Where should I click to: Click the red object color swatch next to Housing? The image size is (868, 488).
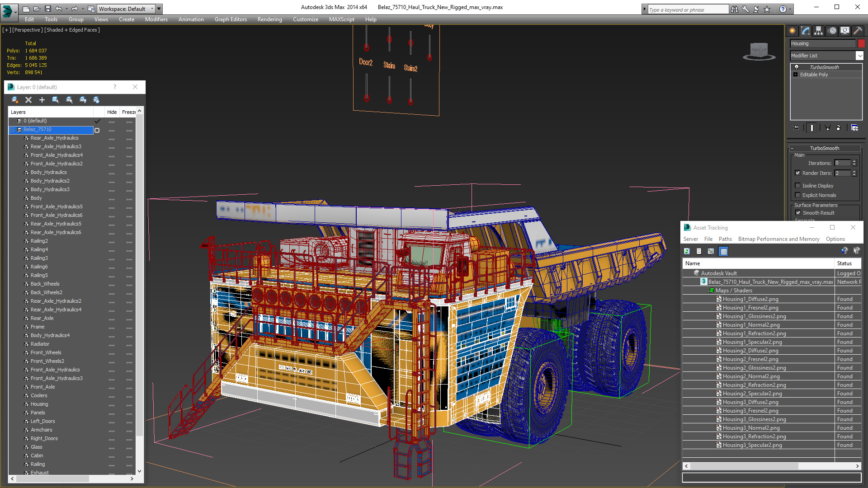[861, 43]
